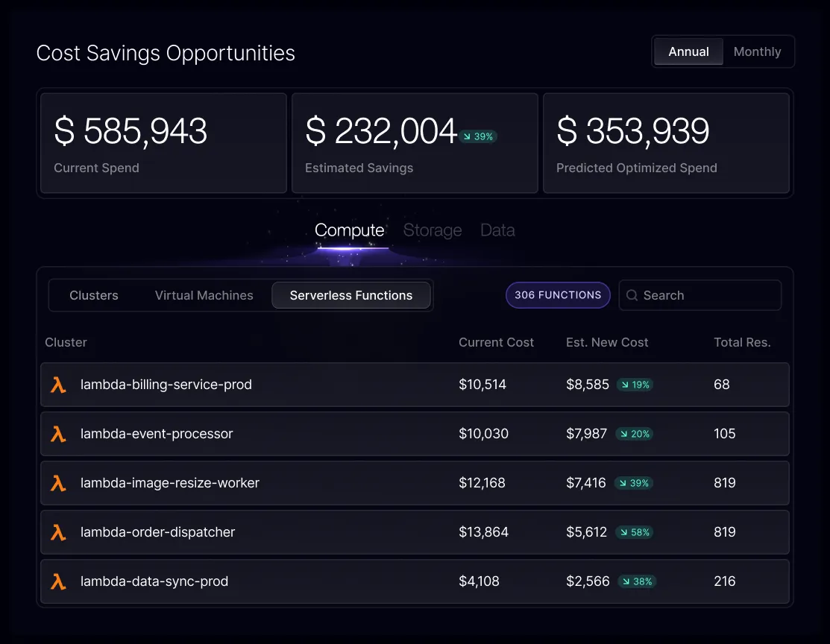Select the Clusters sub-tab
This screenshot has height=644, width=830.
point(94,295)
